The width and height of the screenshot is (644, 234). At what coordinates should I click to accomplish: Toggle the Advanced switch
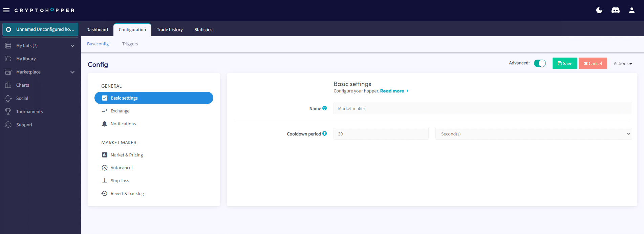click(540, 63)
